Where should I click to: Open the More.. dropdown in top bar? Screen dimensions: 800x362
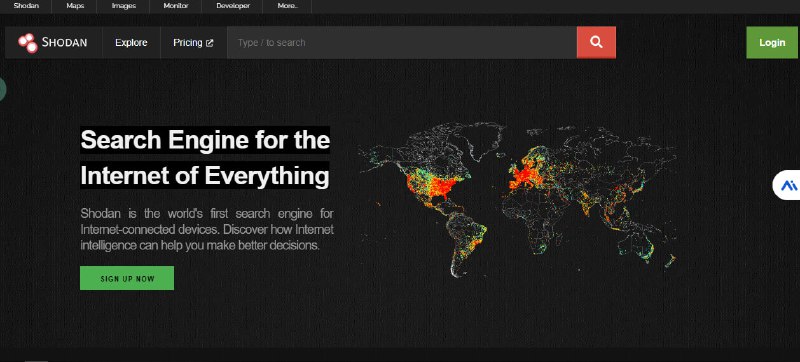click(x=288, y=6)
